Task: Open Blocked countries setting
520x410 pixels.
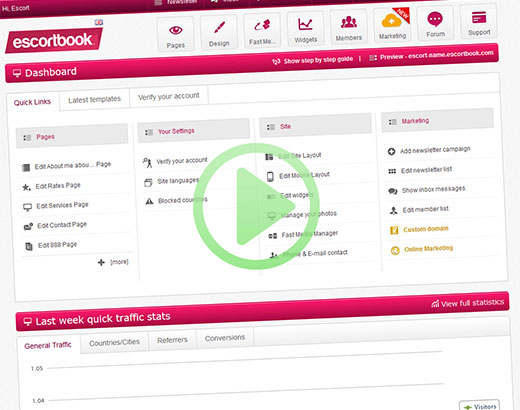Action: pos(183,200)
